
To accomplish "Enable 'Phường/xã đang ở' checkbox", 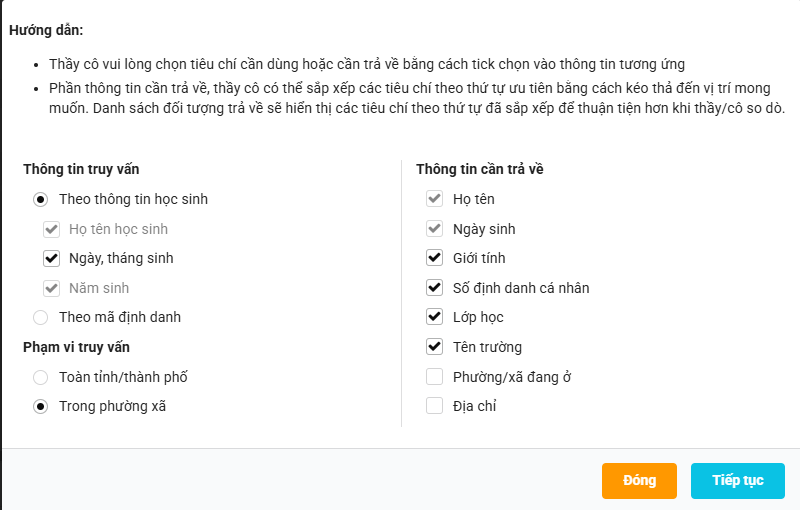I will click(434, 377).
